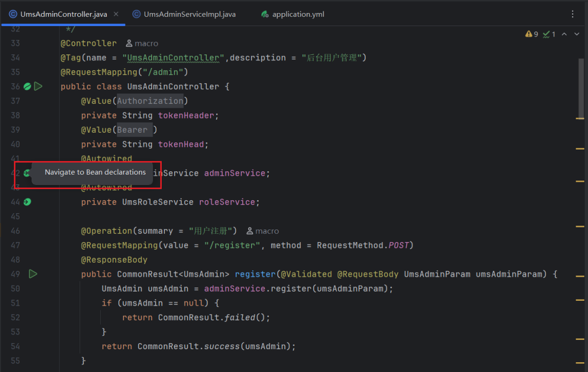Click the Spring bean gutter icon on line 36
588x372 pixels.
click(27, 86)
